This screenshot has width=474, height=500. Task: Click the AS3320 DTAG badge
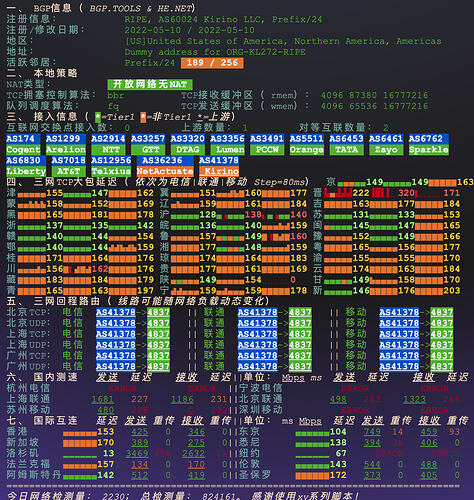coord(187,144)
